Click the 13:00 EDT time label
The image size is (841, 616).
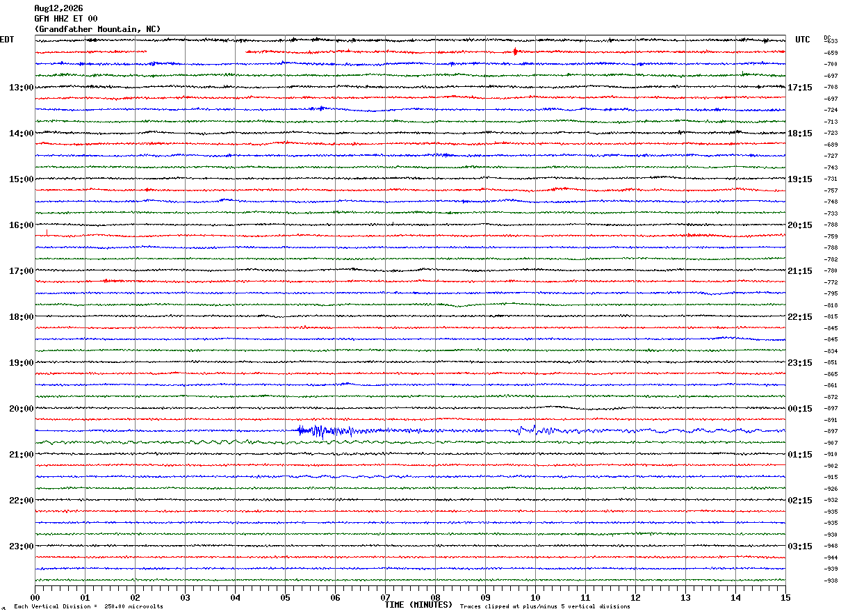[21, 88]
